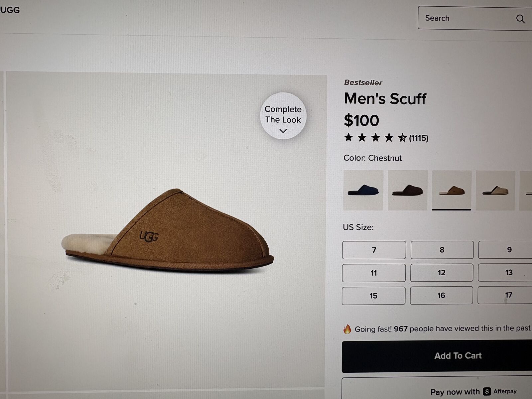Pick US size 12
This screenshot has width=532, height=399.
point(442,273)
